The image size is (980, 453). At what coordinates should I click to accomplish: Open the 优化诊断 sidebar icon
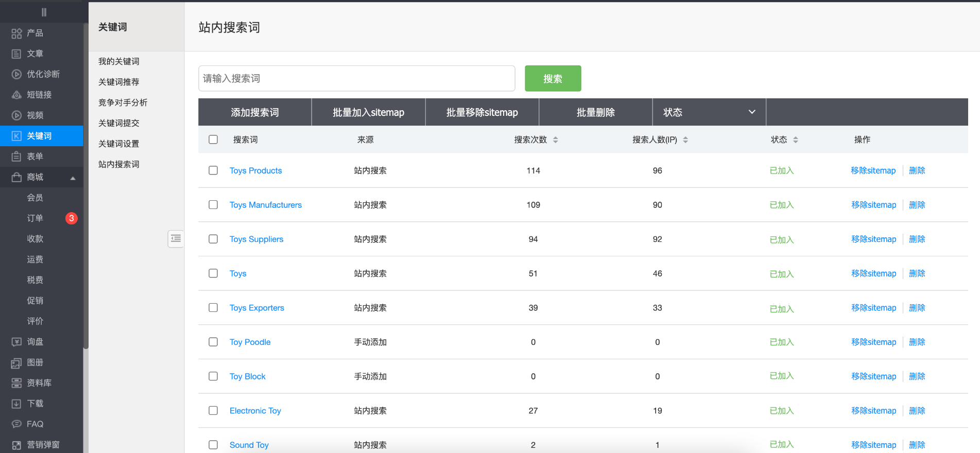(16, 75)
